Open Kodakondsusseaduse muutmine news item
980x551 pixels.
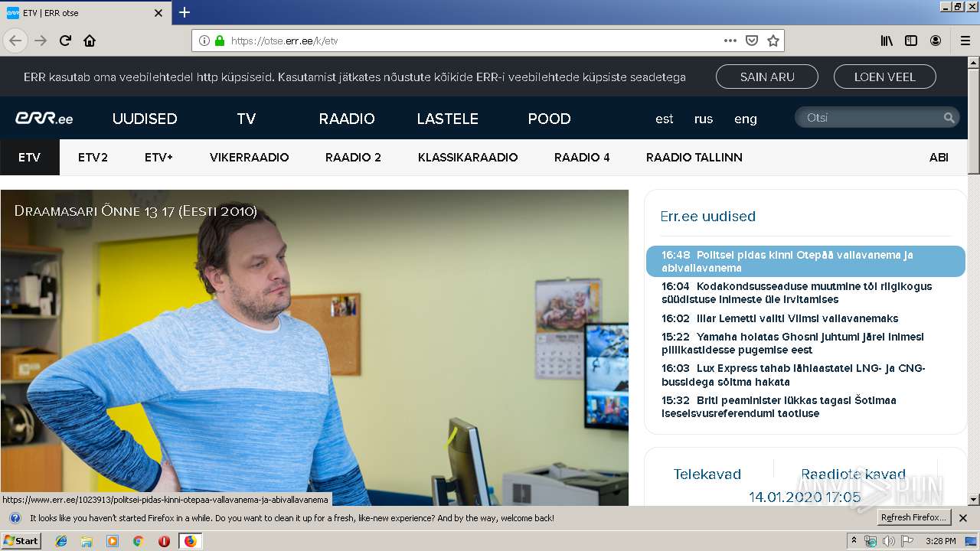pyautogui.click(x=797, y=292)
